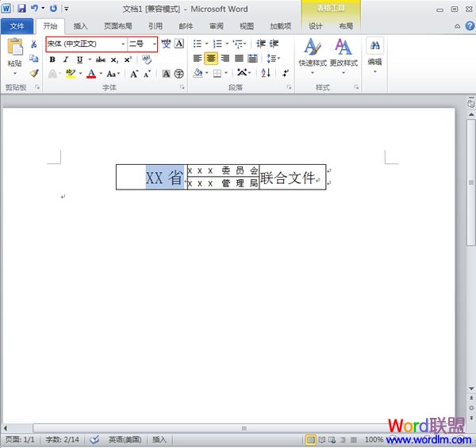
Task: Click the Asian layout icon
Action: point(244,73)
